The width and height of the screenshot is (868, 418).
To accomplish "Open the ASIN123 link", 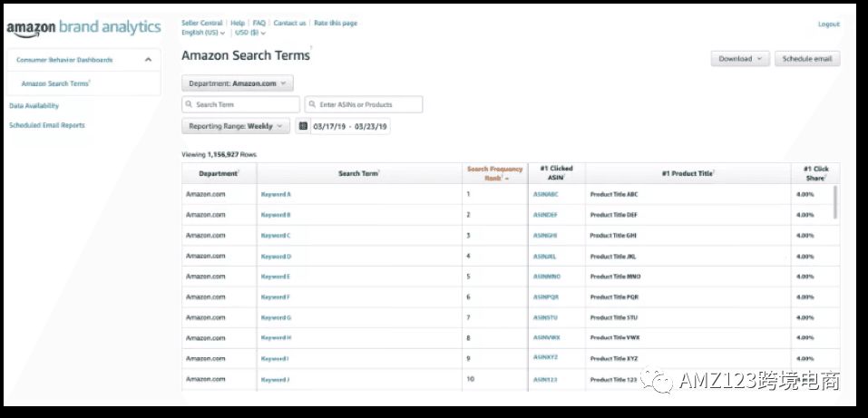I will point(544,379).
